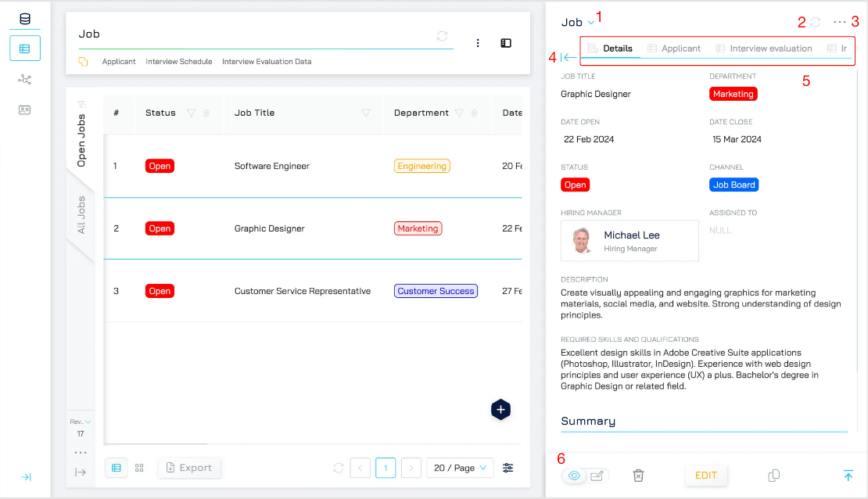
Task: Filter the Department column
Action: pos(459,113)
